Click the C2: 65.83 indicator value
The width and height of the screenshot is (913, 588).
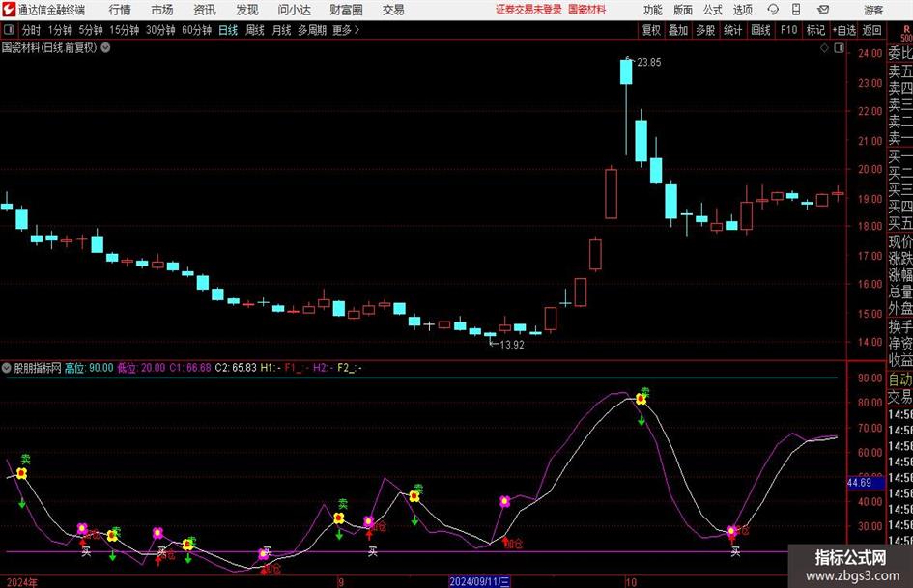coord(236,368)
